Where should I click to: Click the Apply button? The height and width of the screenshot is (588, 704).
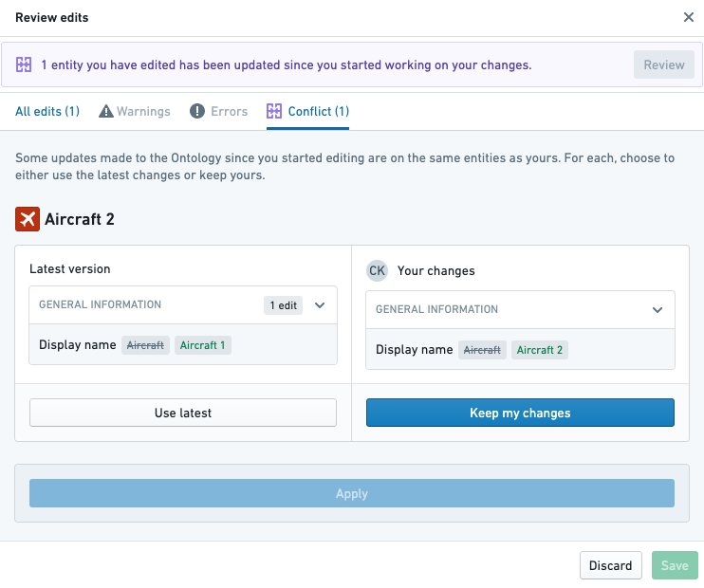[352, 493]
